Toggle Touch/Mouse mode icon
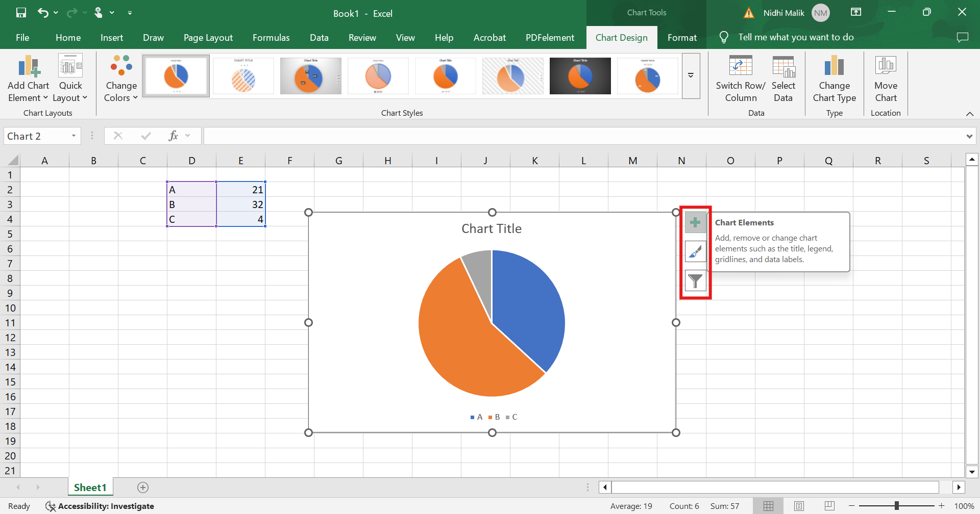This screenshot has width=980, height=514. 99,13
